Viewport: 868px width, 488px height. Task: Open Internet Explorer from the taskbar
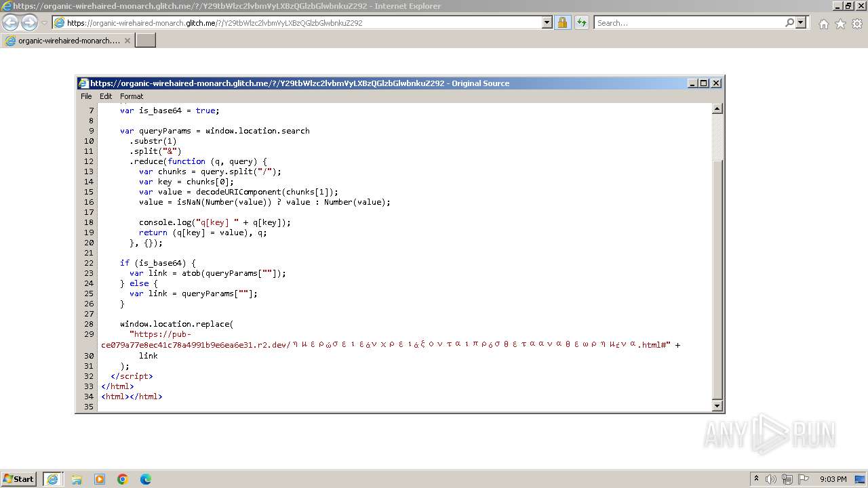[x=52, y=479]
